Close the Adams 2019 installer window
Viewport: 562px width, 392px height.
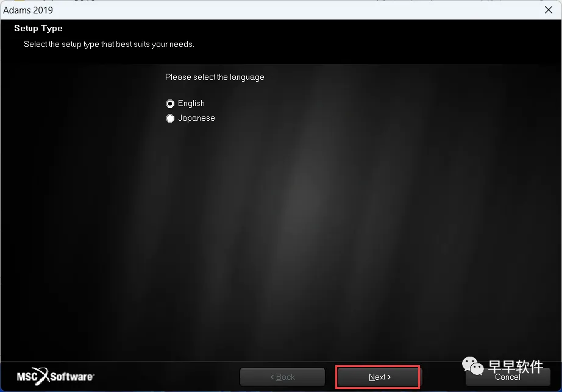(549, 10)
